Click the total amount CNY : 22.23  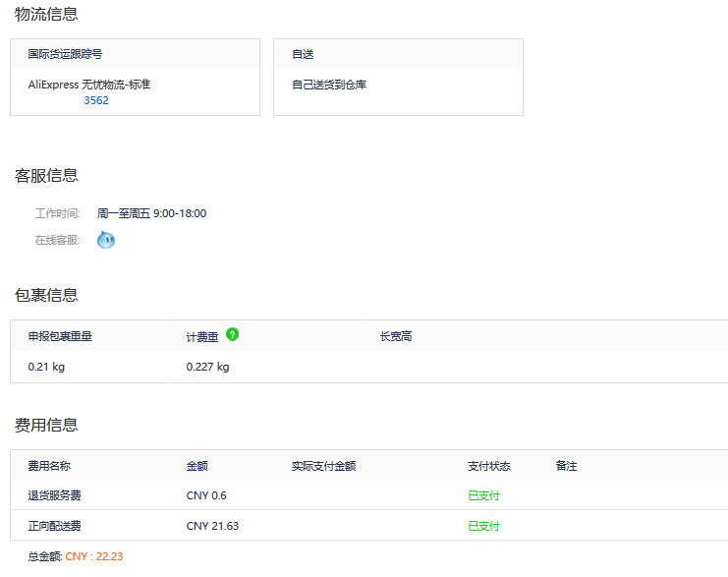[x=94, y=556]
